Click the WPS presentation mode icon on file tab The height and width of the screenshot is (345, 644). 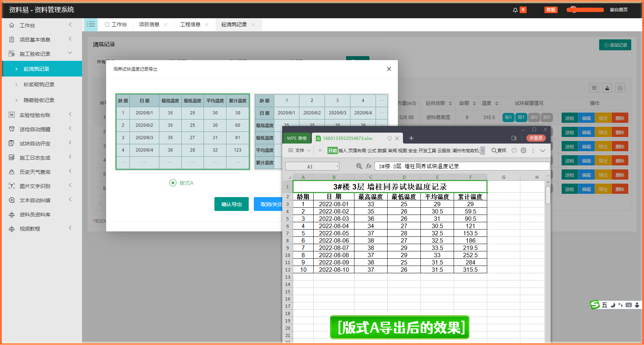(x=389, y=138)
